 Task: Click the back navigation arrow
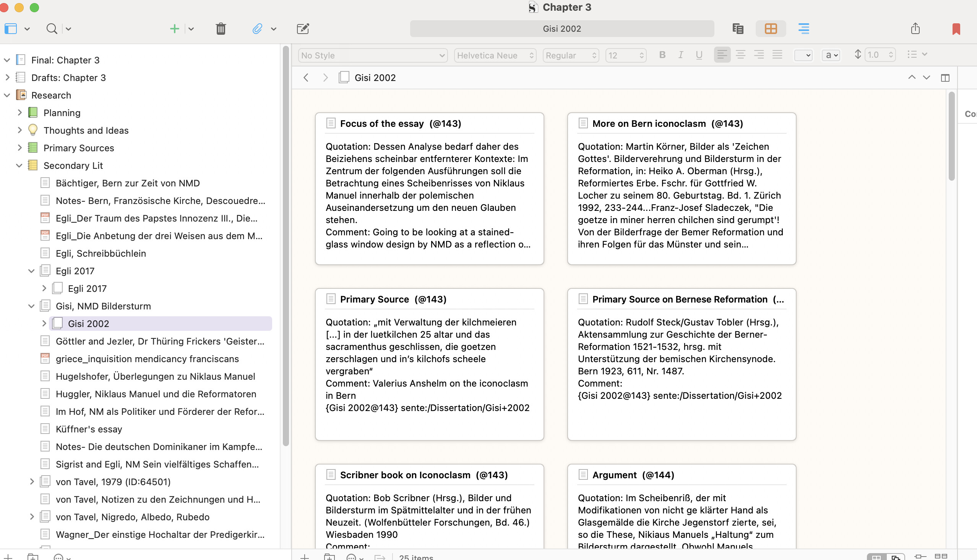[x=306, y=77]
